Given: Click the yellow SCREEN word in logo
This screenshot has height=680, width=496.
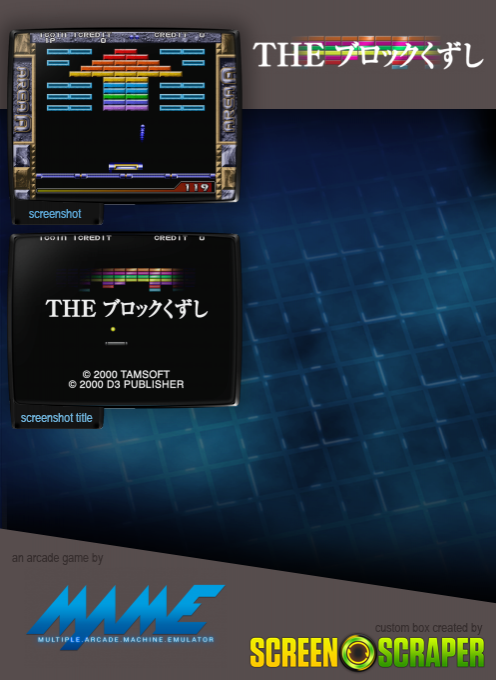Looking at the screenshot, I should tap(294, 653).
